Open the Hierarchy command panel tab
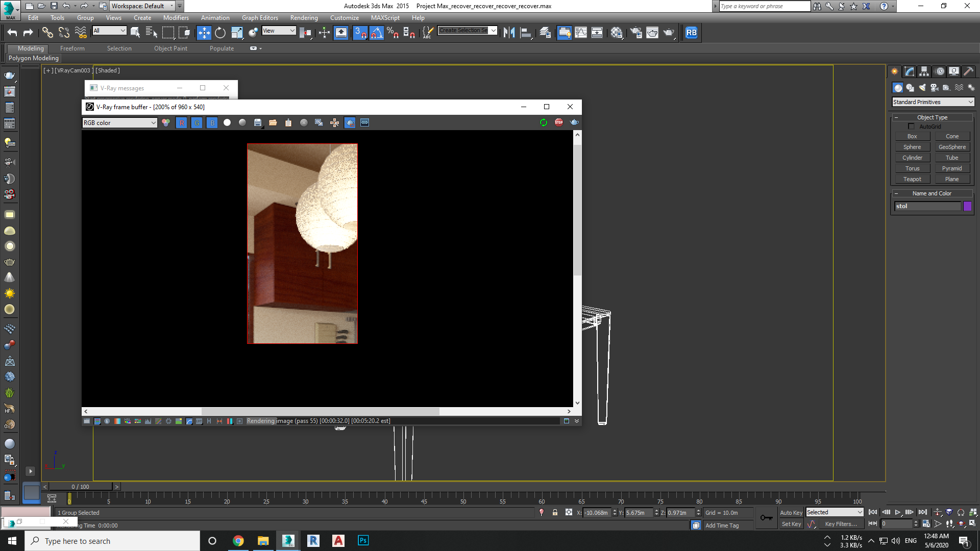This screenshot has height=551, width=980. click(924, 71)
